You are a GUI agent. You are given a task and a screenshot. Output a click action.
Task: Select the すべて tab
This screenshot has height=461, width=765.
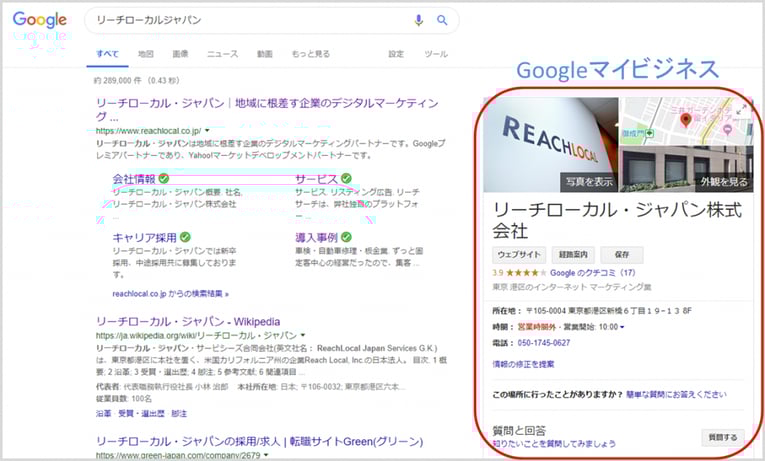(107, 54)
